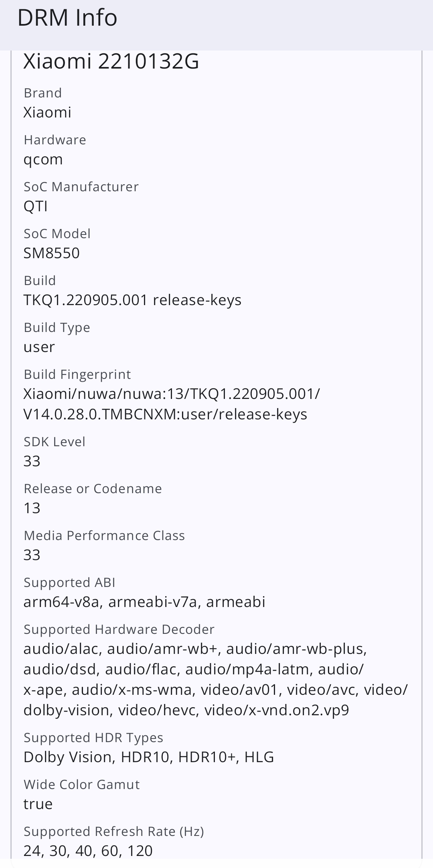The height and width of the screenshot is (868, 433).
Task: Tap the Xiaomi 2210132G device heading
Action: click(x=111, y=62)
